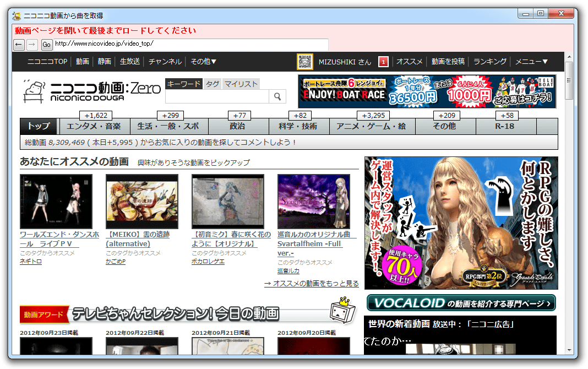Click the かごめP tag link
The image size is (588, 369).
[x=116, y=262]
